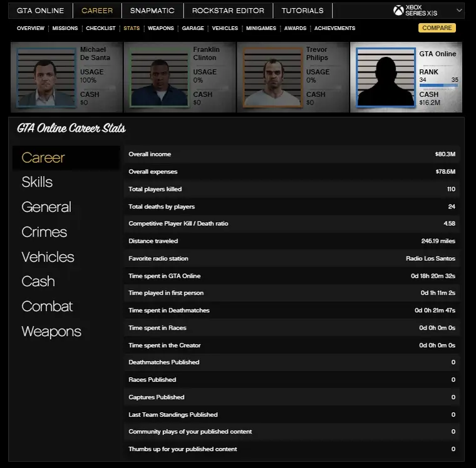This screenshot has width=476, height=468.
Task: Open the Rockstar Editor tab
Action: [x=228, y=11]
